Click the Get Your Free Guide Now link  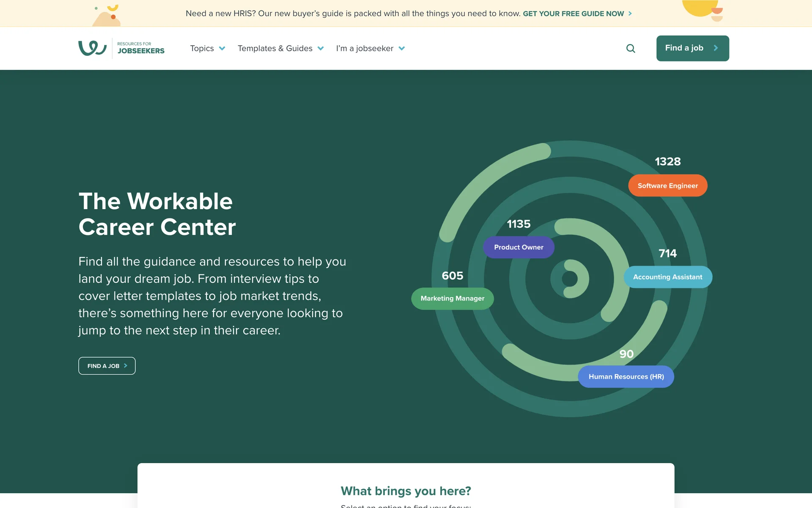point(573,14)
